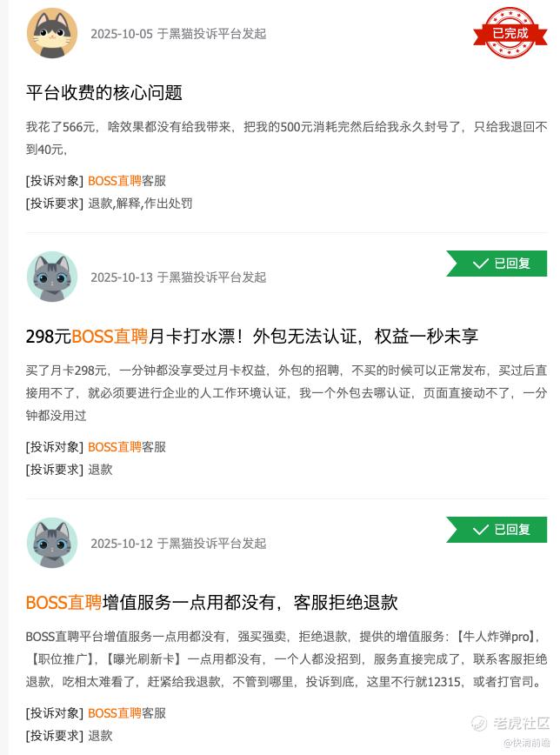Screen dimensions: 560x755
Task: Click the 2025-10-05 于黑猫投诉平台发起 text
Action: point(178,34)
